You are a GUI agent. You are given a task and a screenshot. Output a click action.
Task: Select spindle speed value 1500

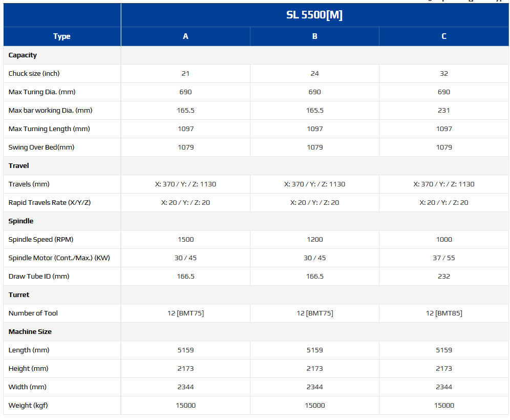coord(186,239)
